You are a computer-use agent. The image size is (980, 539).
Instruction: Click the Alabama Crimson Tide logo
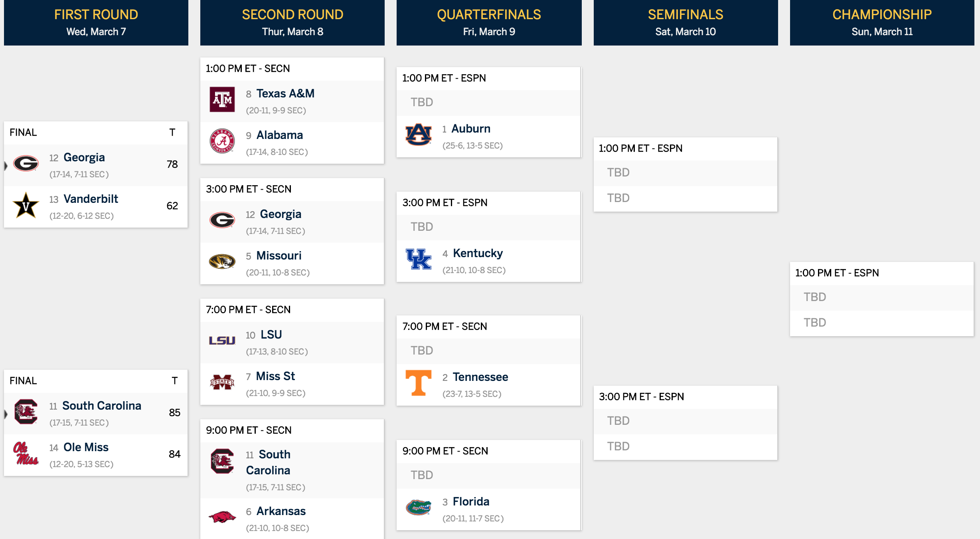click(x=222, y=141)
